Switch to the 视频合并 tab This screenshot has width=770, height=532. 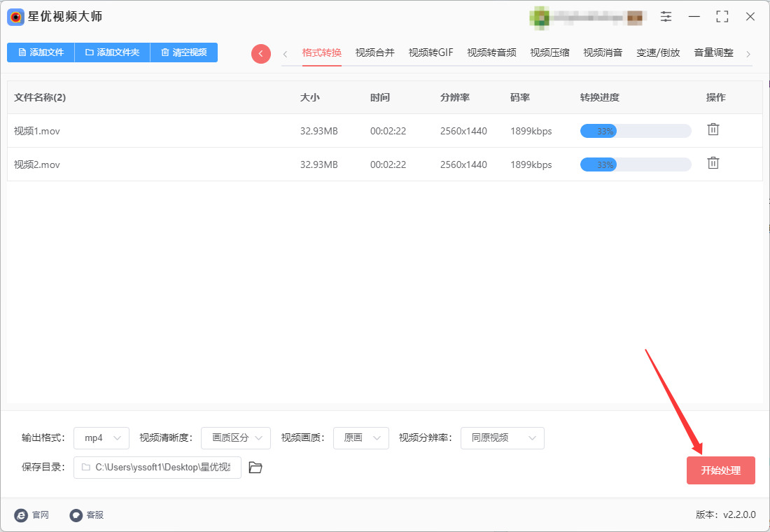click(374, 52)
